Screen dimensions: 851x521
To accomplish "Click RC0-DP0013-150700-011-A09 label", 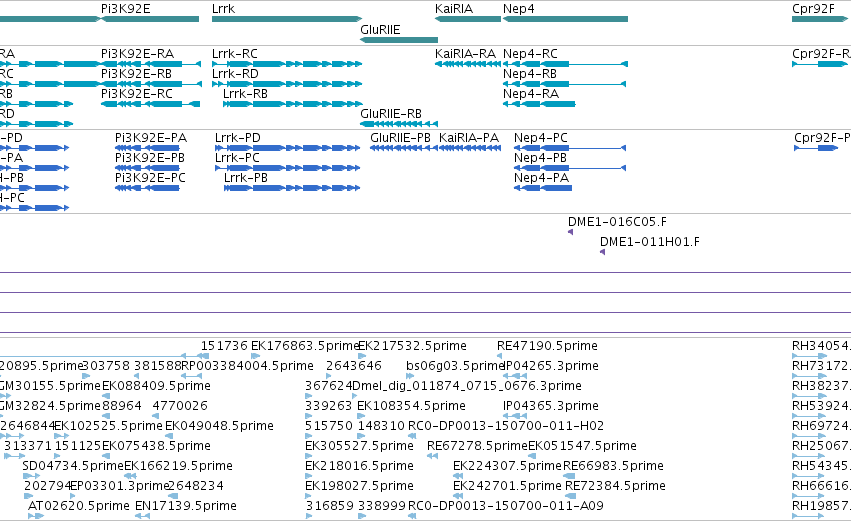I will 506,506.
